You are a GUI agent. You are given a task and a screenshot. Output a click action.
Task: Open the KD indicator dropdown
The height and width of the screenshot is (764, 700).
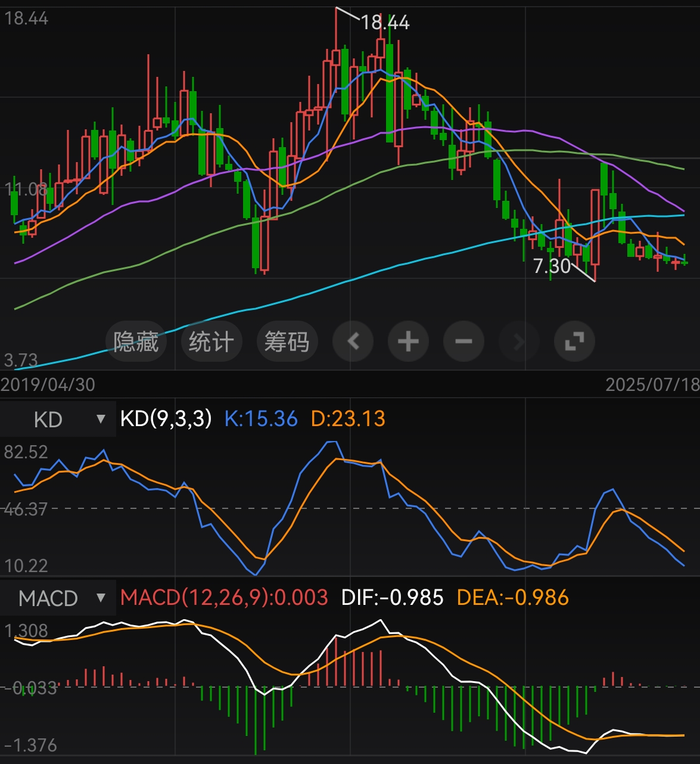[x=58, y=419]
